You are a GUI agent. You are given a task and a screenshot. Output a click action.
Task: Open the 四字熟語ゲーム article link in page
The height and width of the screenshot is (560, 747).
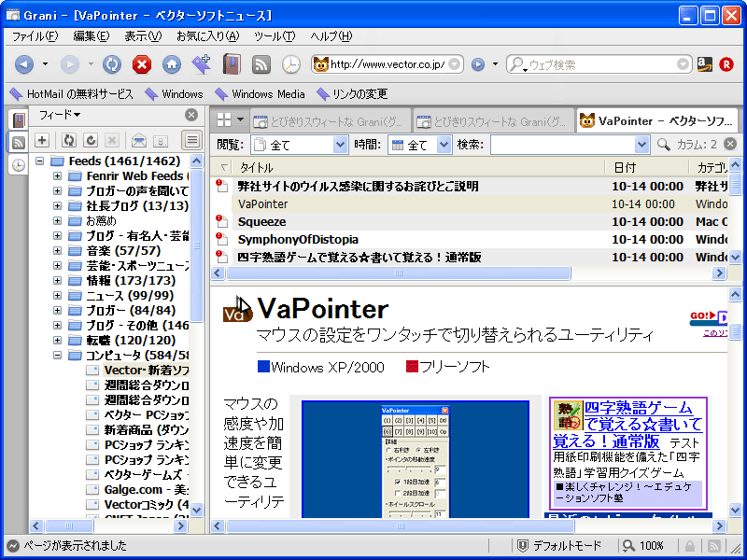(627, 425)
